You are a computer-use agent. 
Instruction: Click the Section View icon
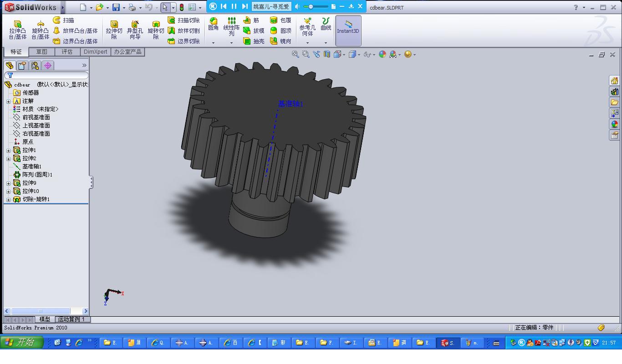pos(327,54)
